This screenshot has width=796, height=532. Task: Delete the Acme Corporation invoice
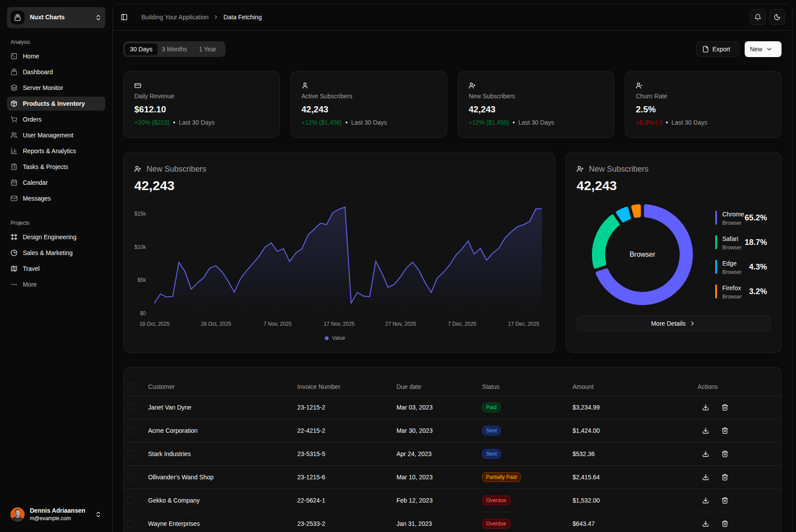725,431
